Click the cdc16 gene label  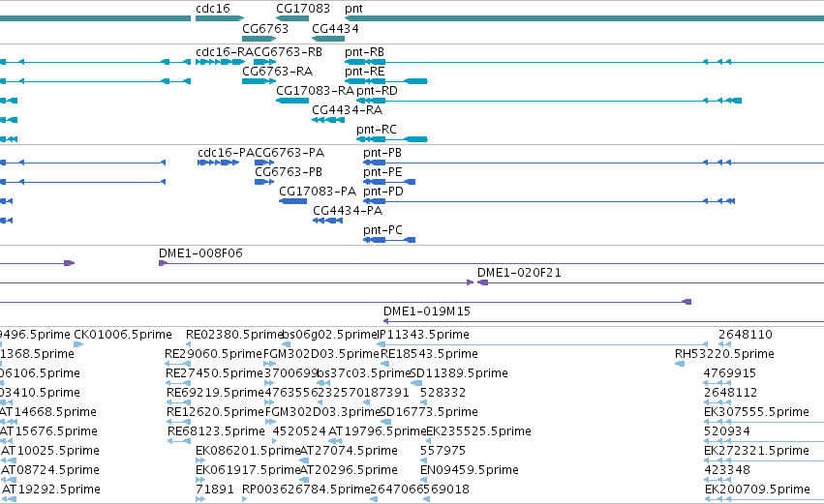pos(212,9)
